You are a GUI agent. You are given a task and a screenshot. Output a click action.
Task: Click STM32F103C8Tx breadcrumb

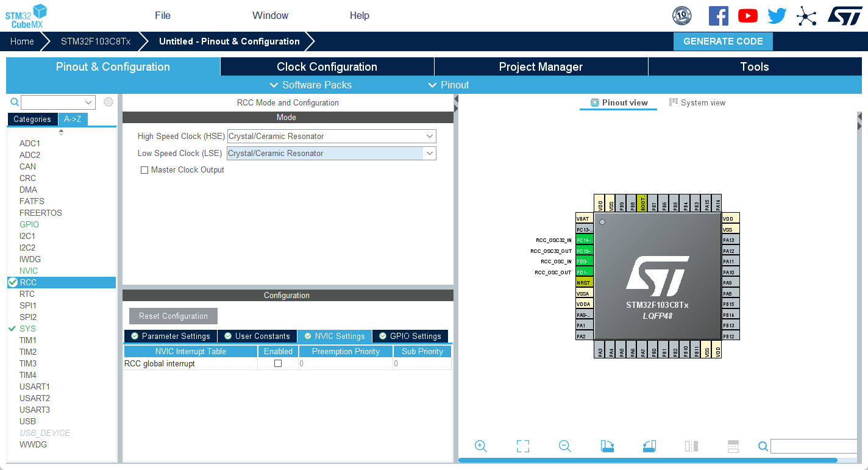[96, 41]
